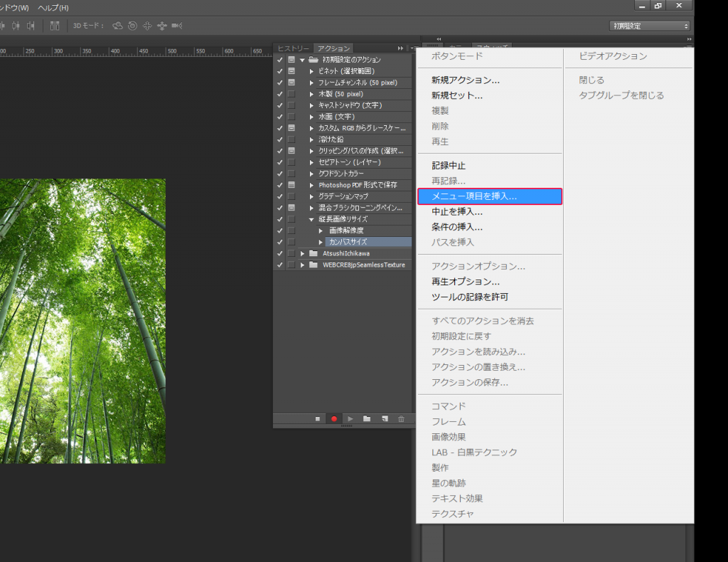Click the distribute horizontal centers icon

point(16,26)
